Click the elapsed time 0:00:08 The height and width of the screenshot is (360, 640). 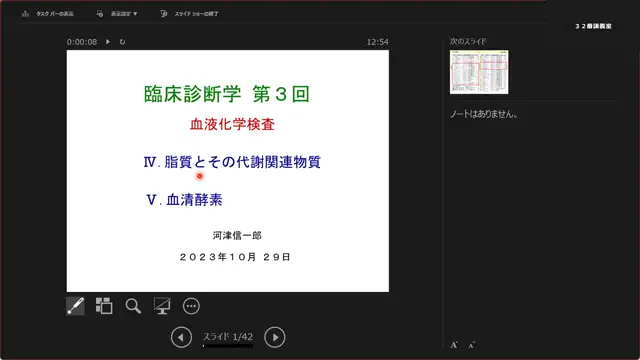[82, 42]
